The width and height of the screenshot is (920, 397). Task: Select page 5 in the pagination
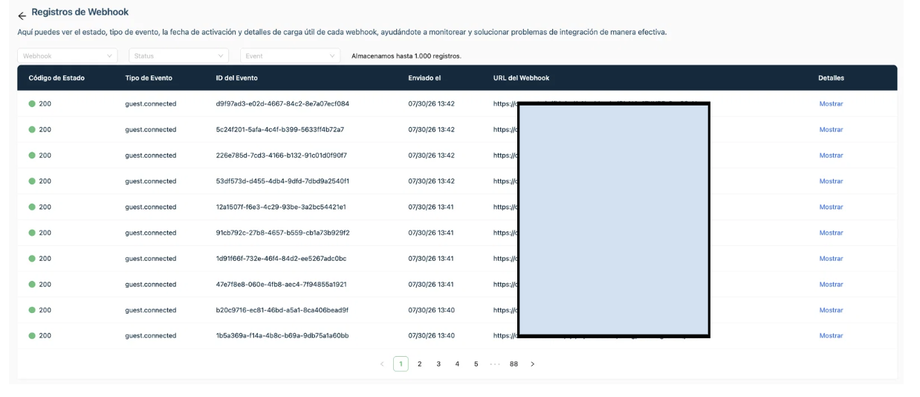click(x=476, y=364)
